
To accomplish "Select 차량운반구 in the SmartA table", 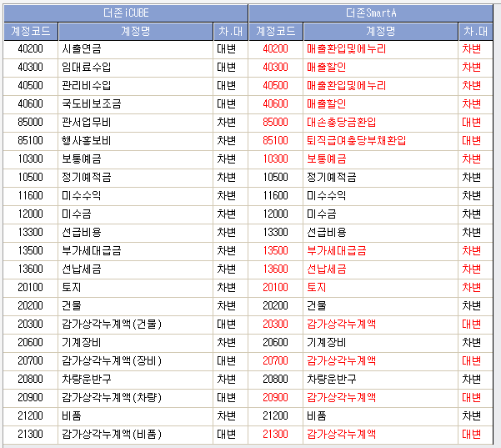I will pos(380,380).
